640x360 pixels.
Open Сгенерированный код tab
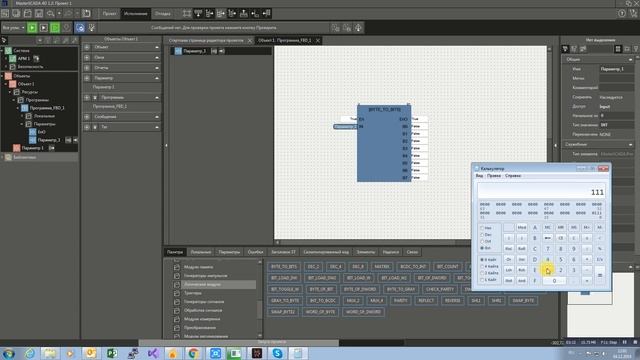pos(326,252)
